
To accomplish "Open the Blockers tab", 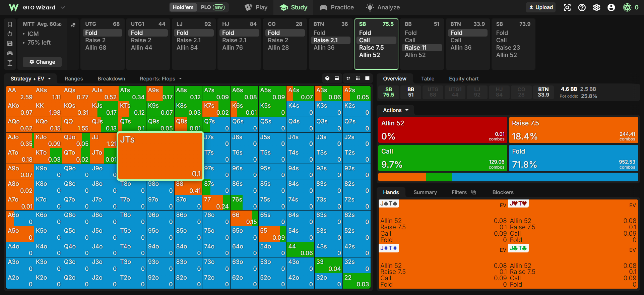I will (x=503, y=192).
